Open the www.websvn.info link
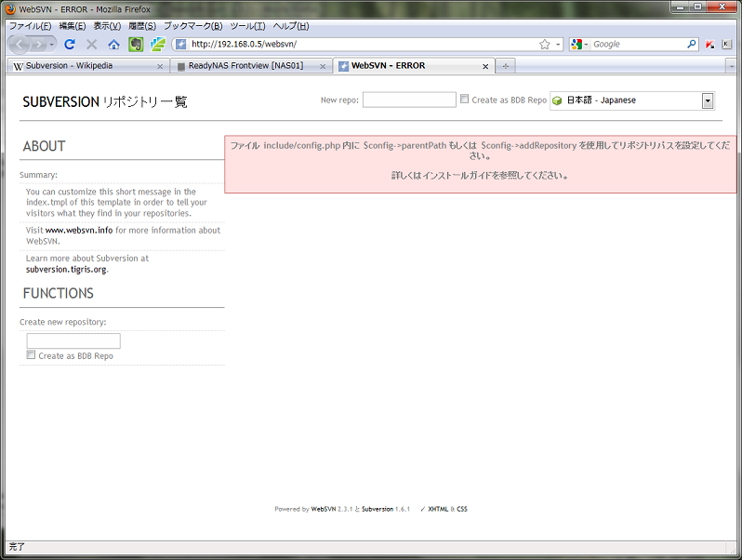 point(79,231)
